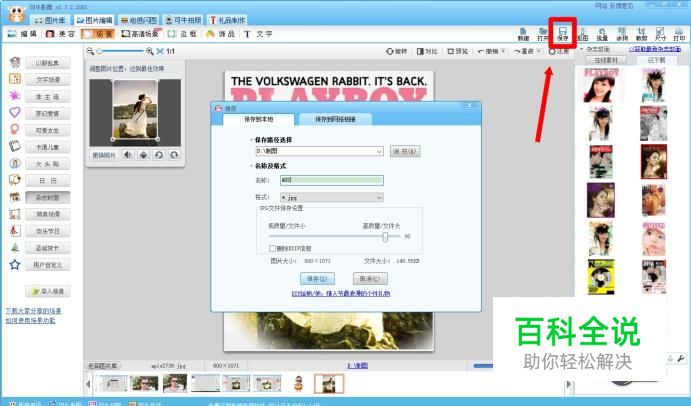691x406 pixels.
Task: Switch to the 图片编辑 tab
Action: coord(94,20)
